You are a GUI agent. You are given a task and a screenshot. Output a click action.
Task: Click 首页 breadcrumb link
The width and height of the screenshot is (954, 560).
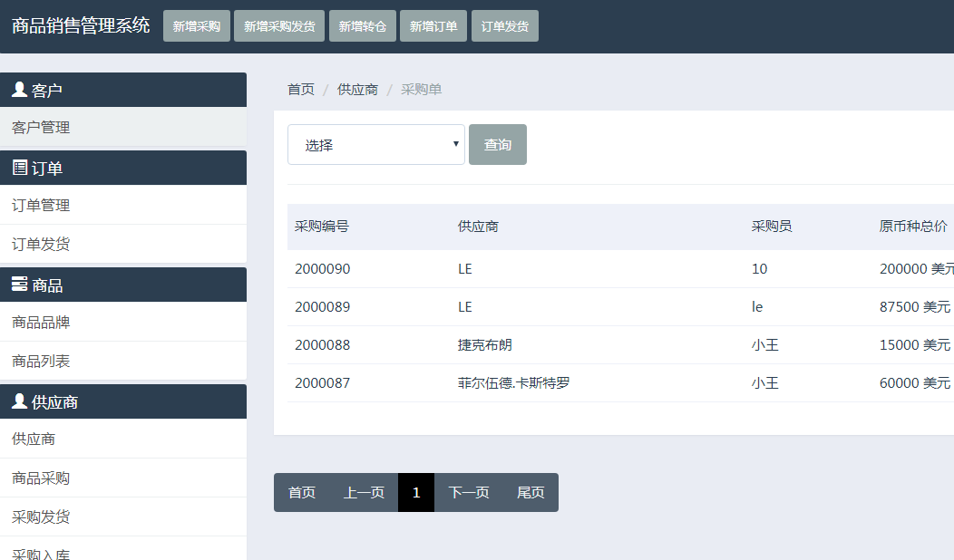click(301, 90)
